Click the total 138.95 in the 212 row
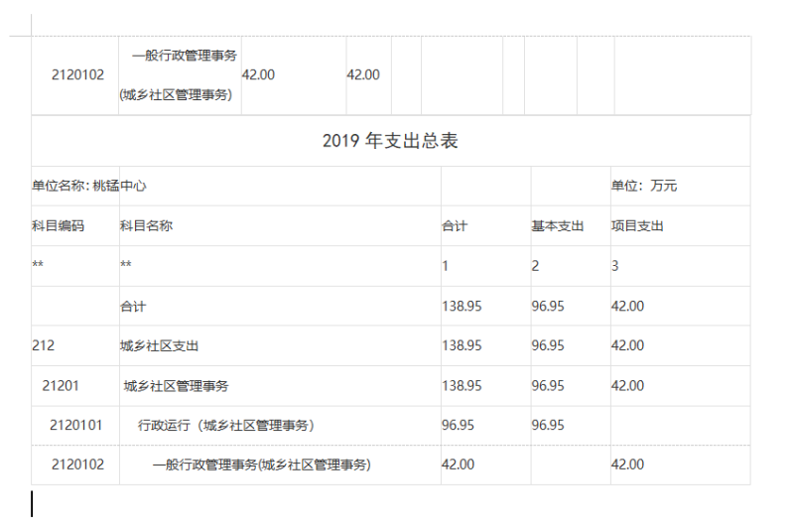 point(462,345)
